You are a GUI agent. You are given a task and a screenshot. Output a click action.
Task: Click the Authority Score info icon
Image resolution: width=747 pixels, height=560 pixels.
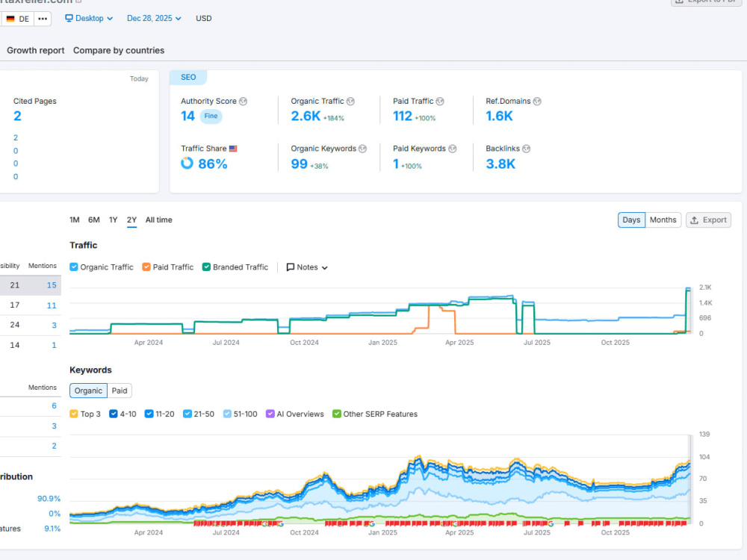click(243, 102)
